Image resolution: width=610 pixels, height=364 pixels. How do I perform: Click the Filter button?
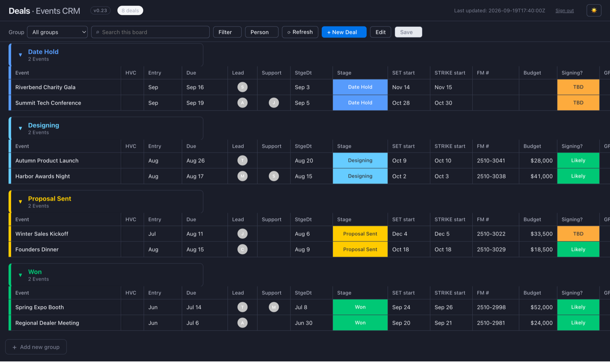coord(227,32)
